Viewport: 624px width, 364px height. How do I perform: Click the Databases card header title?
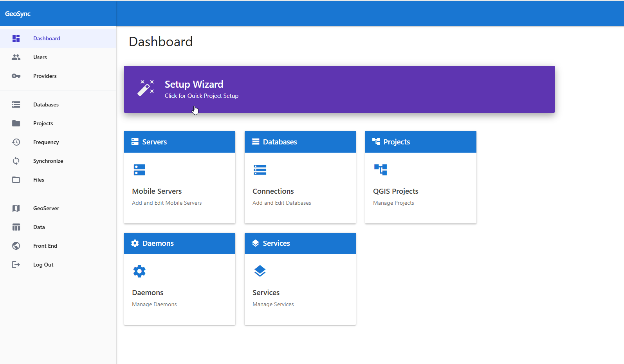point(280,142)
